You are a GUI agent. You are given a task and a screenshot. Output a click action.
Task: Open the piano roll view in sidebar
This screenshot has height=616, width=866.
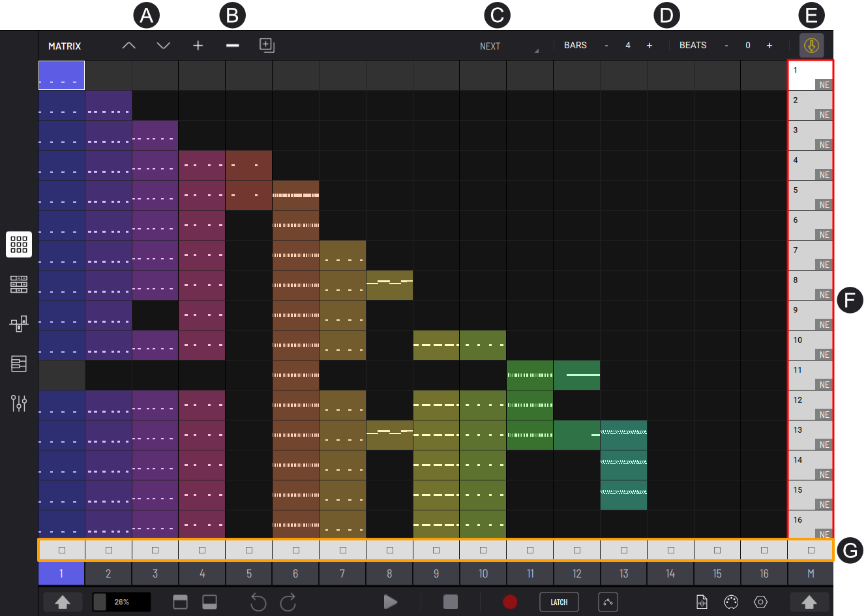tap(19, 364)
